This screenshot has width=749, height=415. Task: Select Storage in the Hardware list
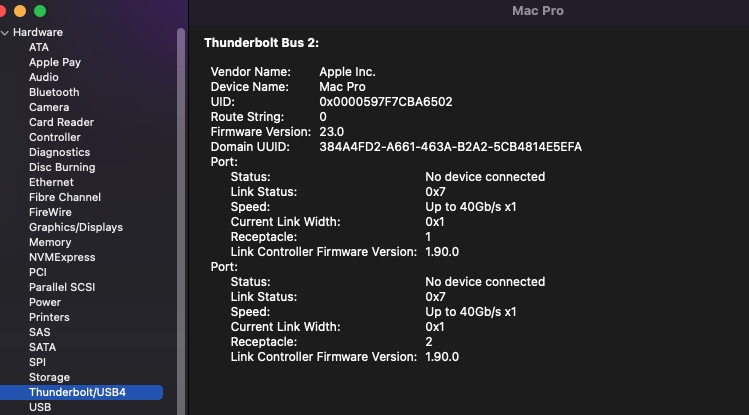coord(49,377)
